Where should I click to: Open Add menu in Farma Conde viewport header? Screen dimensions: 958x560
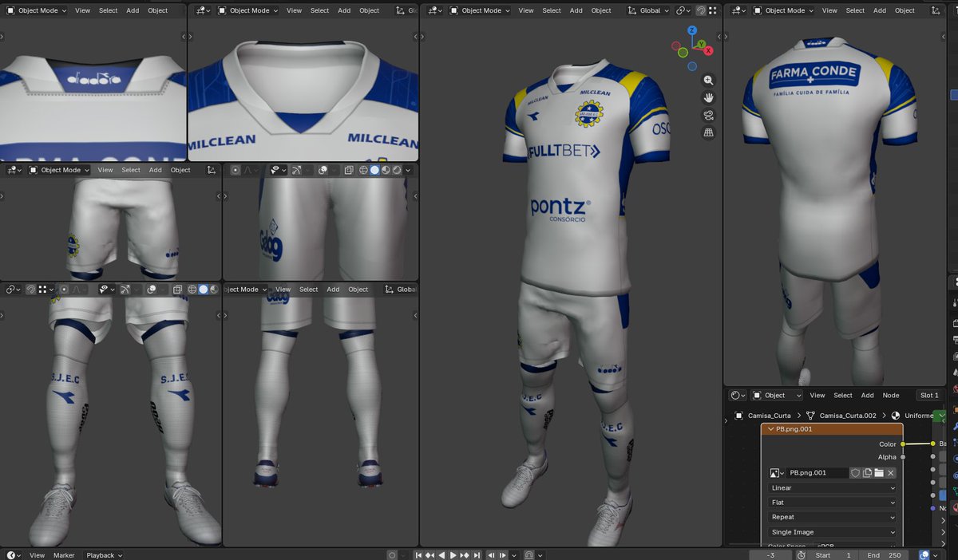point(880,10)
